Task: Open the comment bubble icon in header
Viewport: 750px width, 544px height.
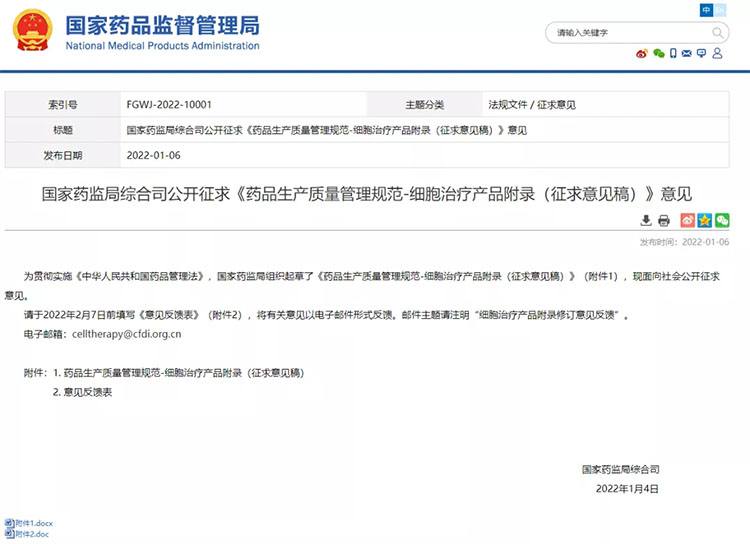Action: [x=701, y=53]
